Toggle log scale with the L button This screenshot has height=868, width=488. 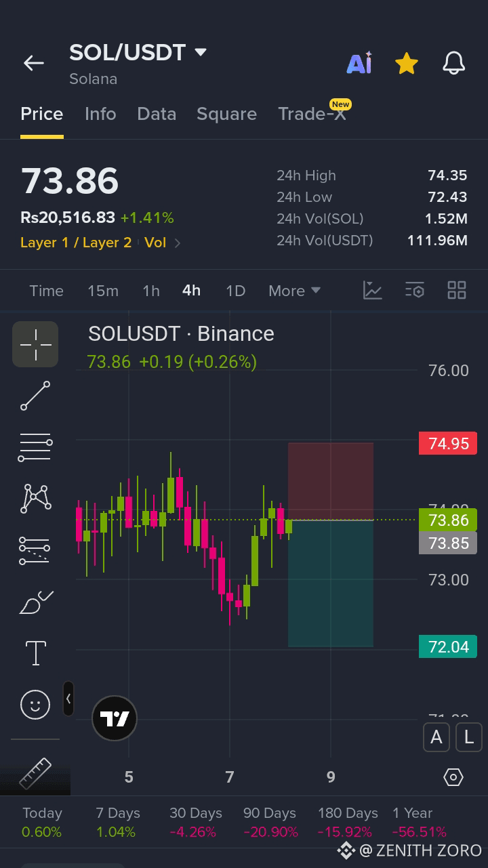[x=468, y=737]
